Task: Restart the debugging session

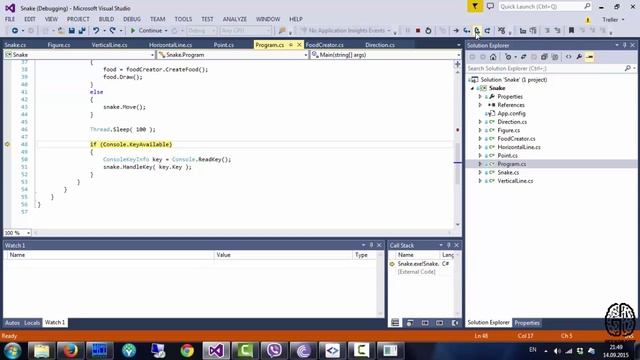Action: coord(428,31)
